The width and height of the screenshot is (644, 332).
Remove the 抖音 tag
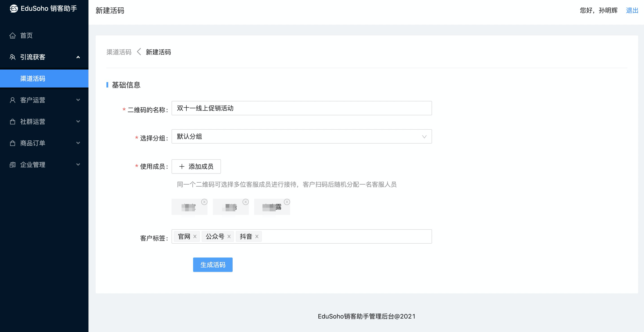[x=257, y=237]
